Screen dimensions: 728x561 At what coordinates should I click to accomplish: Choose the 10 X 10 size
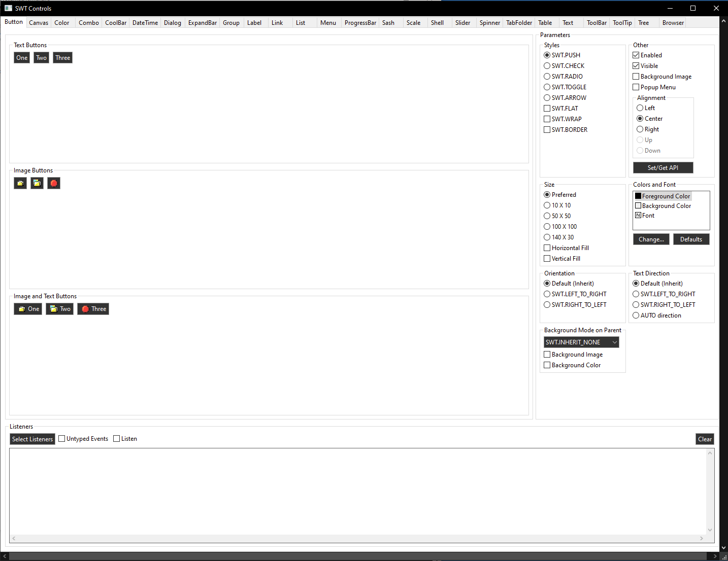pos(557,205)
